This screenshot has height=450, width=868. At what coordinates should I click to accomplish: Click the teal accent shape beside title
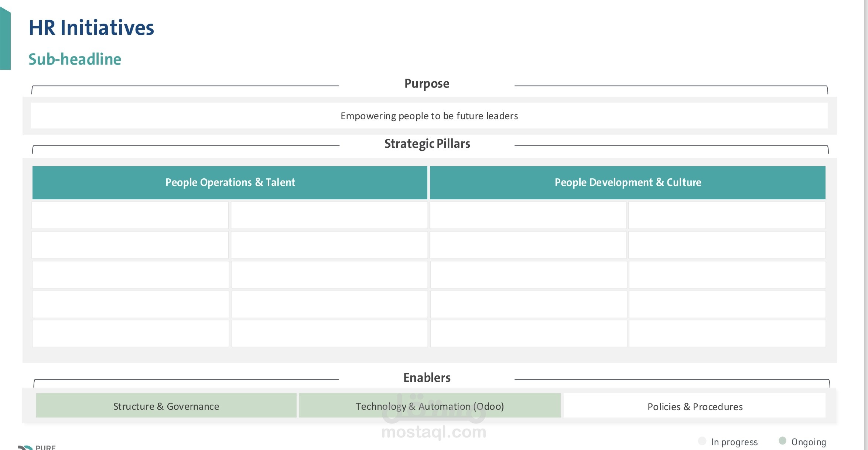coord(5,38)
